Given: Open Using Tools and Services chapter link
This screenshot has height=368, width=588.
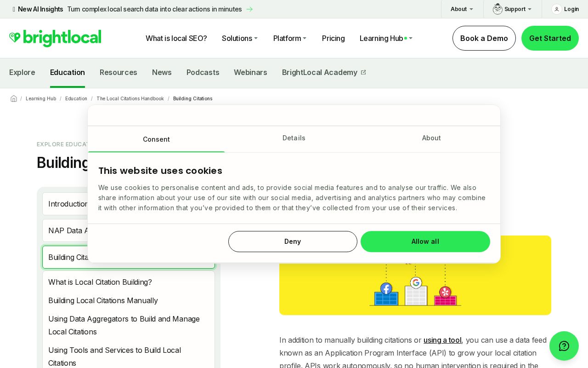Looking at the screenshot, I should pyautogui.click(x=115, y=356).
